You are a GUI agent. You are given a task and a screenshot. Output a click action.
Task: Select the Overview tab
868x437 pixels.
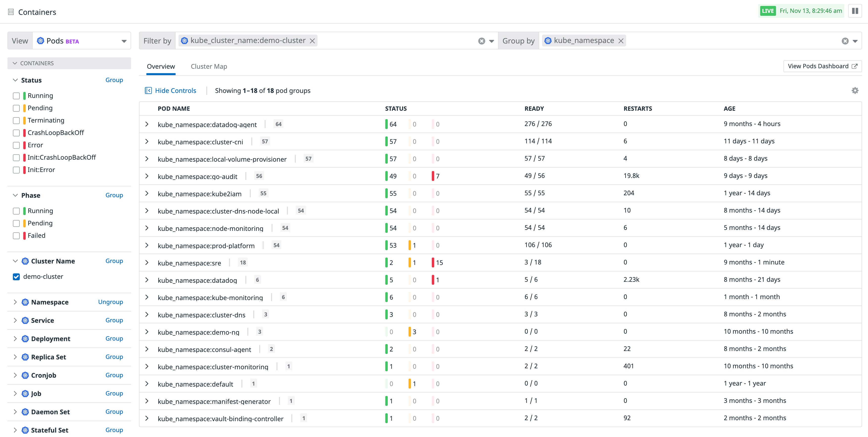pos(161,66)
